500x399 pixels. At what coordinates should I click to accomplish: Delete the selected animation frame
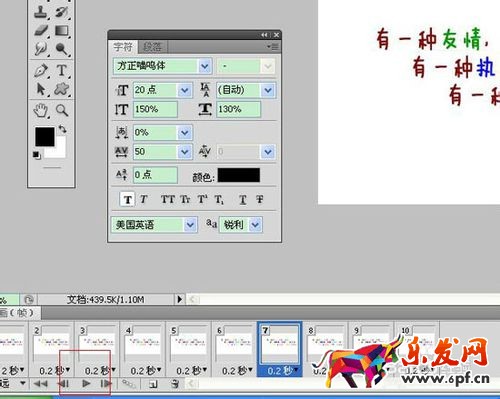175,384
